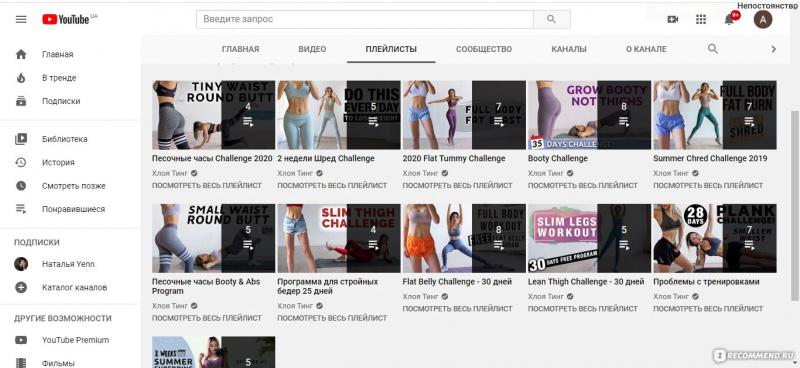The height and width of the screenshot is (368, 800).
Task: Click the Booty Challenge title link
Action: (558, 158)
